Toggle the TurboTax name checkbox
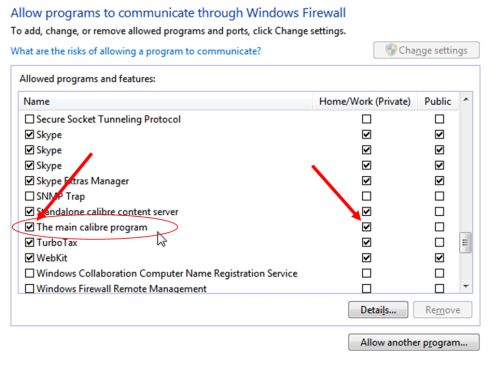Viewport: 500px width, 379px height. tap(30, 242)
